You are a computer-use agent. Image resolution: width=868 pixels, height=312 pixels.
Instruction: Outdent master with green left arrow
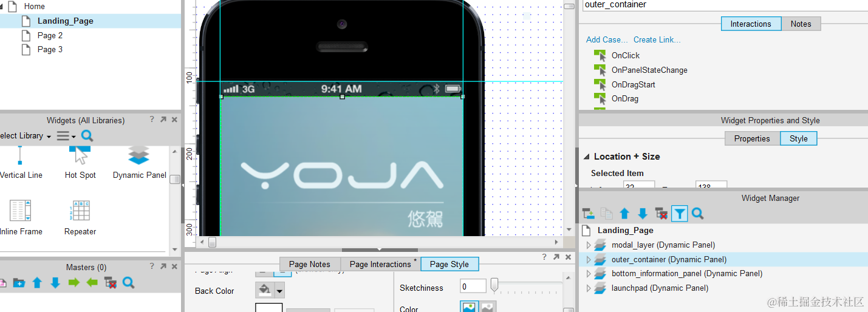click(92, 283)
